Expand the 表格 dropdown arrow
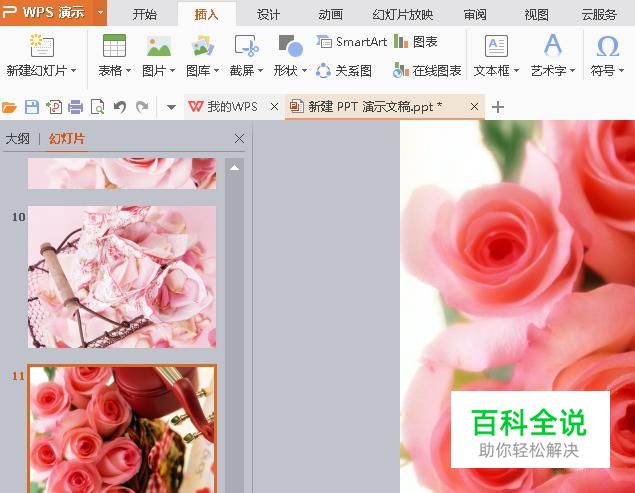The height and width of the screenshot is (493, 635). pos(128,70)
